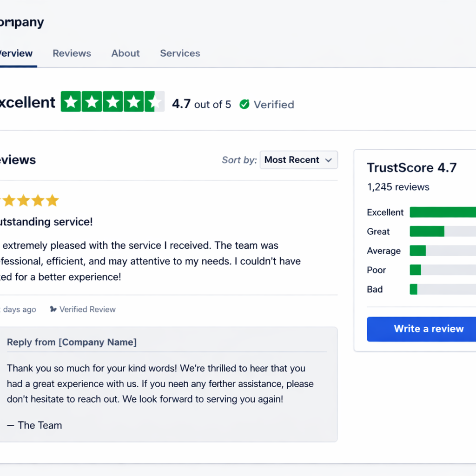Click the Outstanding service review title
The height and width of the screenshot is (476, 476).
[46, 222]
